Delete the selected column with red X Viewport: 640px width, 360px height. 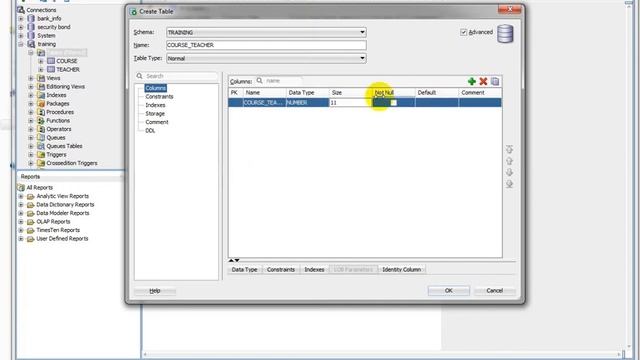[x=483, y=81]
